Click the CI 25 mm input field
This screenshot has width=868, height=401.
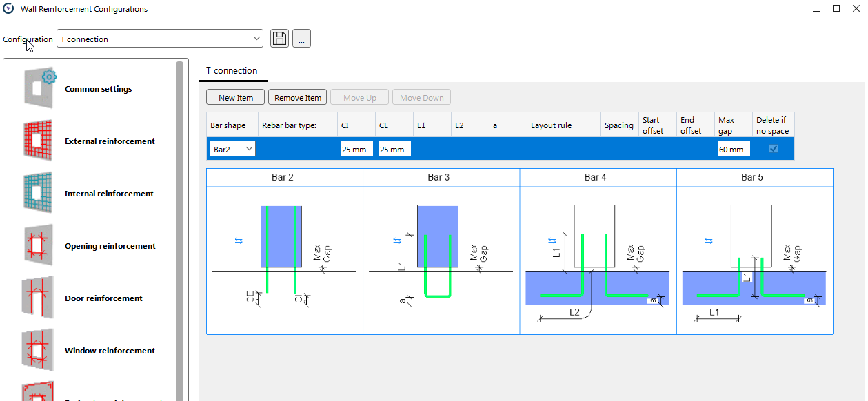(x=356, y=149)
